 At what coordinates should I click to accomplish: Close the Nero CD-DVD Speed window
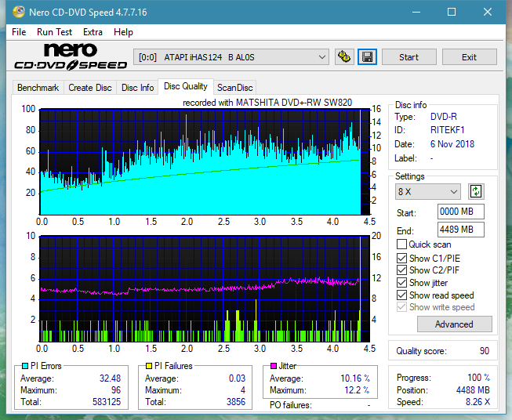click(488, 12)
